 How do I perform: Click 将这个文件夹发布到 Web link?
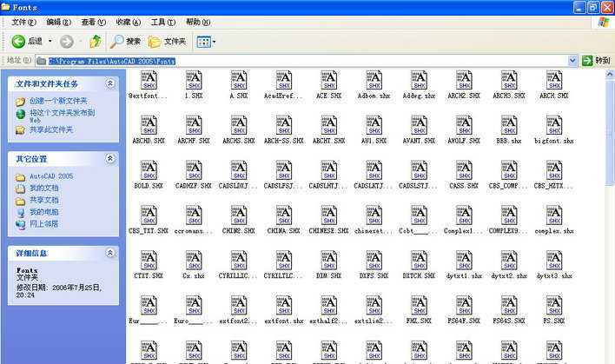click(x=62, y=116)
